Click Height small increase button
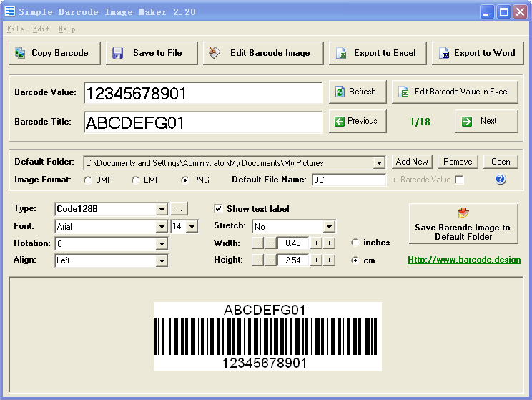The width and height of the screenshot is (532, 400). tap(316, 260)
